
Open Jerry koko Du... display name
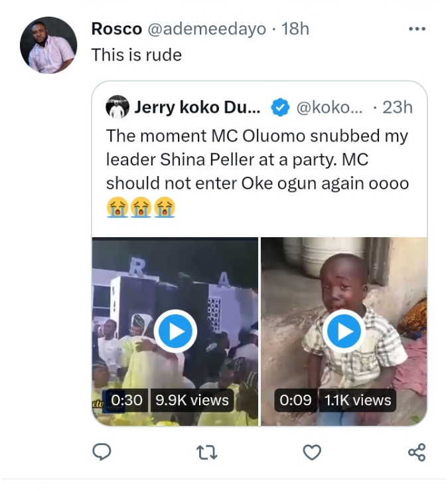click(198, 107)
